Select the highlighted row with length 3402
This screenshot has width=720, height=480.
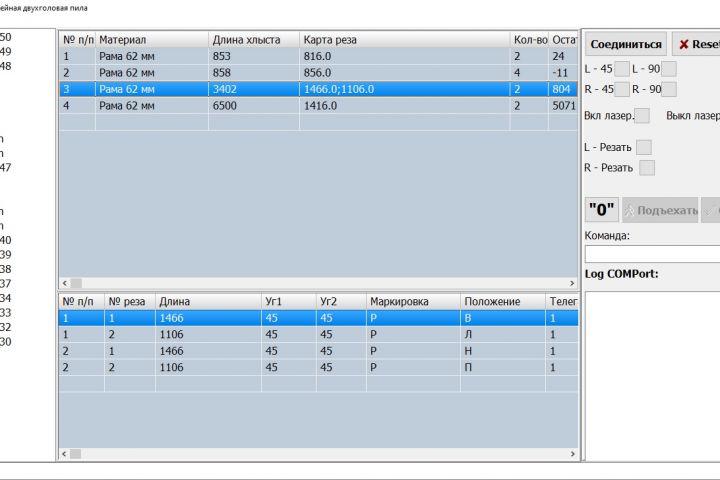coord(318,89)
